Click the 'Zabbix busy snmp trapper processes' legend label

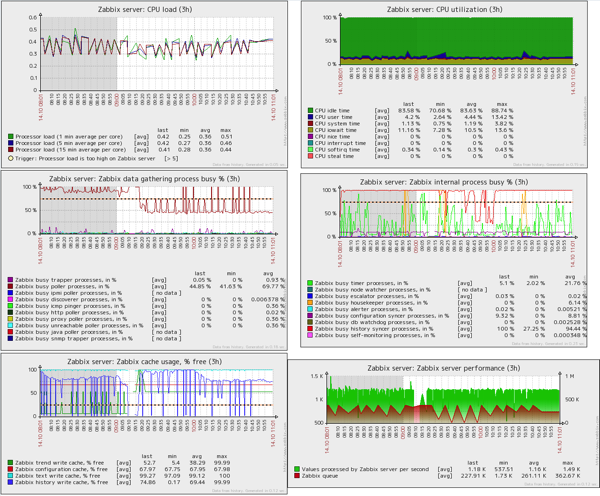click(74, 339)
